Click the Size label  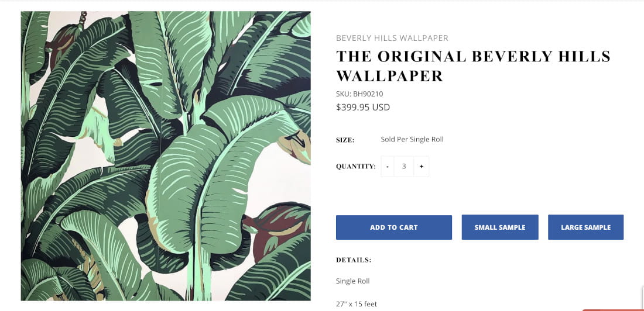[x=345, y=140]
